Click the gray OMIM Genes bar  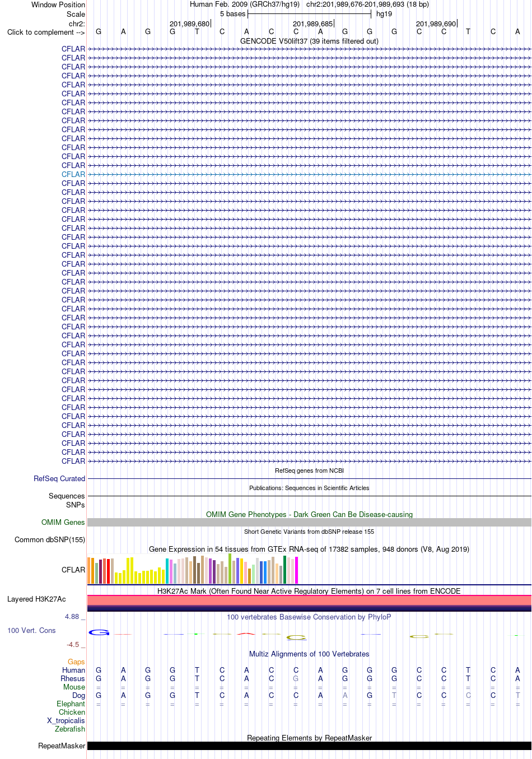(x=309, y=522)
